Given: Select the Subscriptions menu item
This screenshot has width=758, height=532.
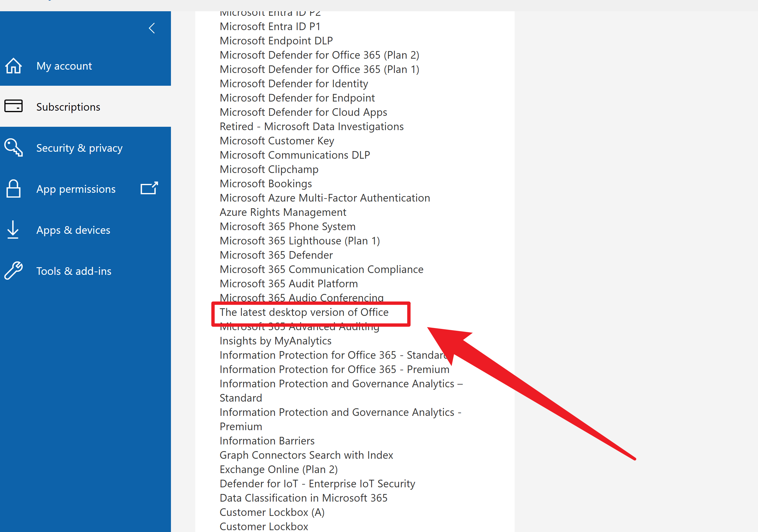Looking at the screenshot, I should (68, 107).
